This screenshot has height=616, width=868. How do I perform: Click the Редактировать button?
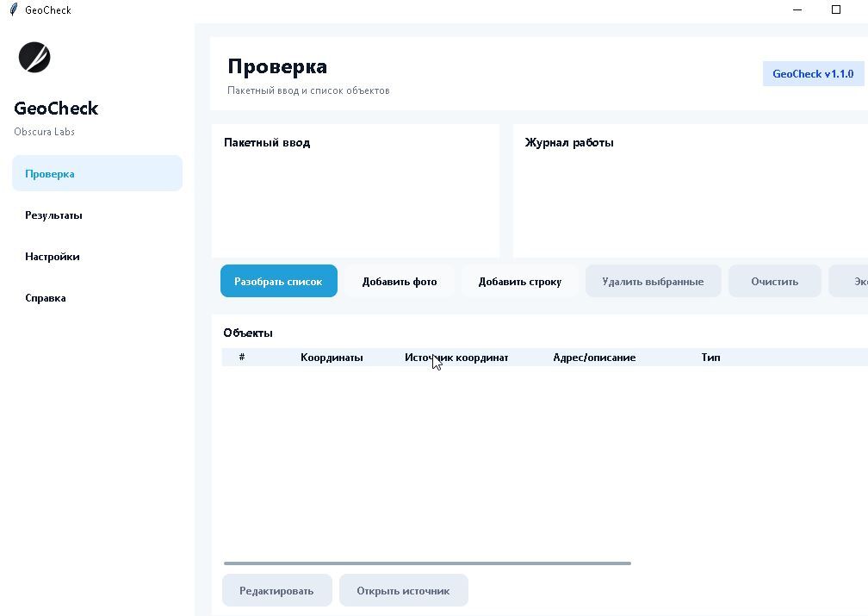point(276,590)
